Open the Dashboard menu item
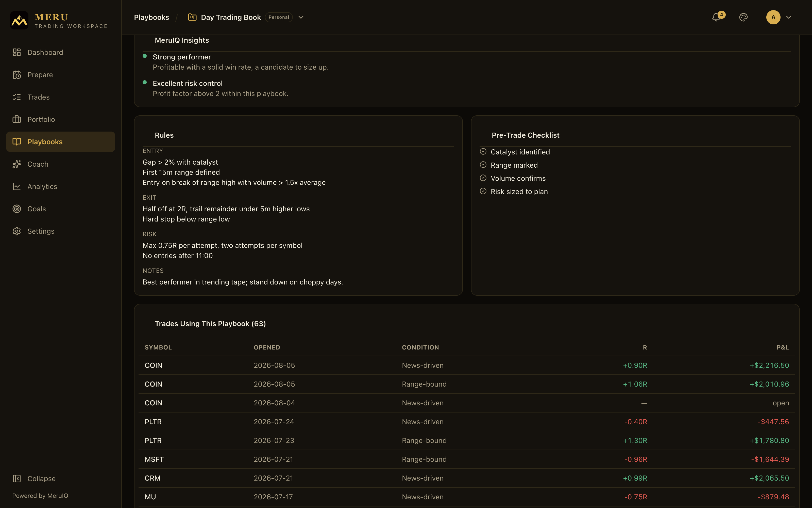 [61, 52]
